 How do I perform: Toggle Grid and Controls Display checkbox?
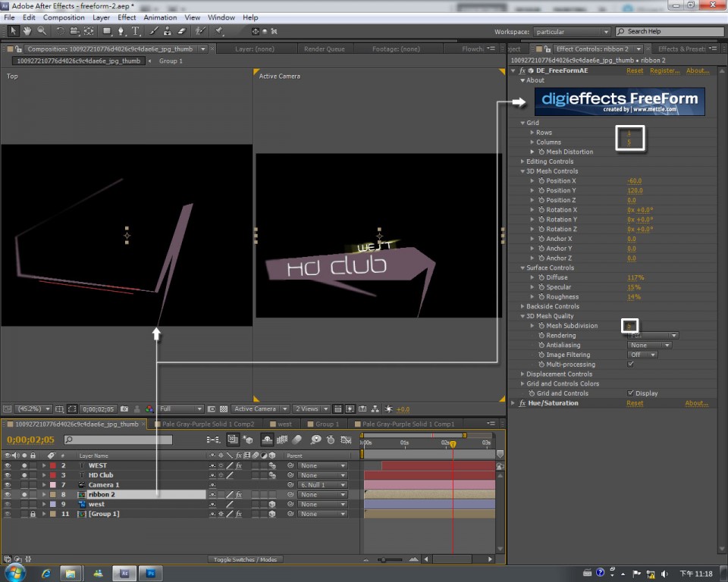[x=631, y=393]
